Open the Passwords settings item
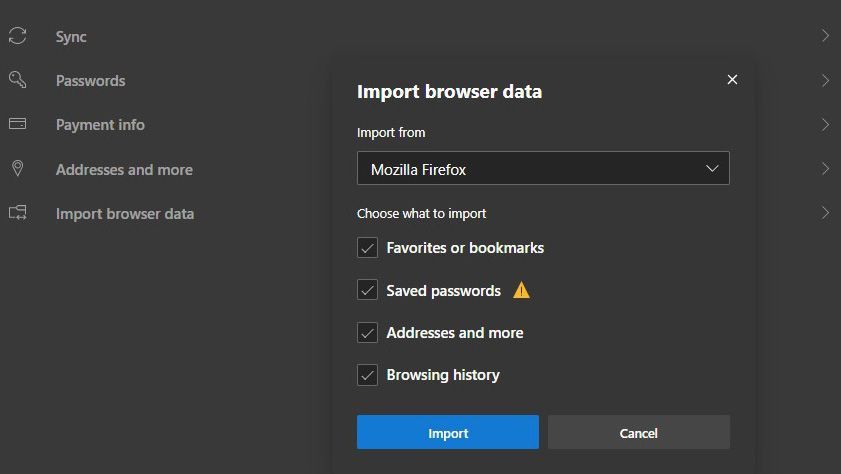841x474 pixels. coord(90,81)
